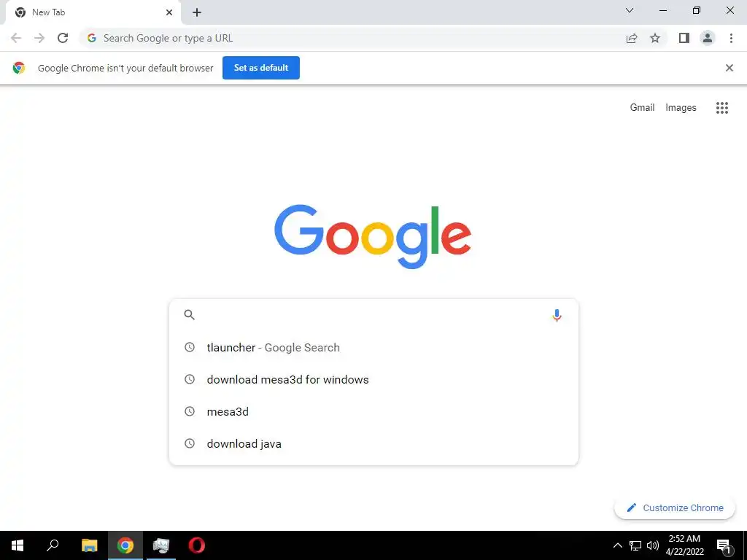
Task: Open Chrome's three-dot menu
Action: tap(731, 38)
